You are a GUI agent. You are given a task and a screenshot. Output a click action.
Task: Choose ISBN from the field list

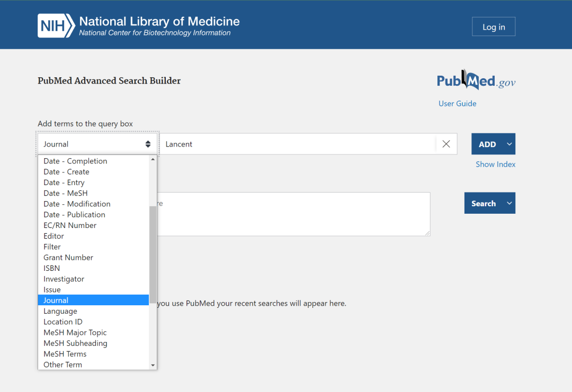click(51, 268)
